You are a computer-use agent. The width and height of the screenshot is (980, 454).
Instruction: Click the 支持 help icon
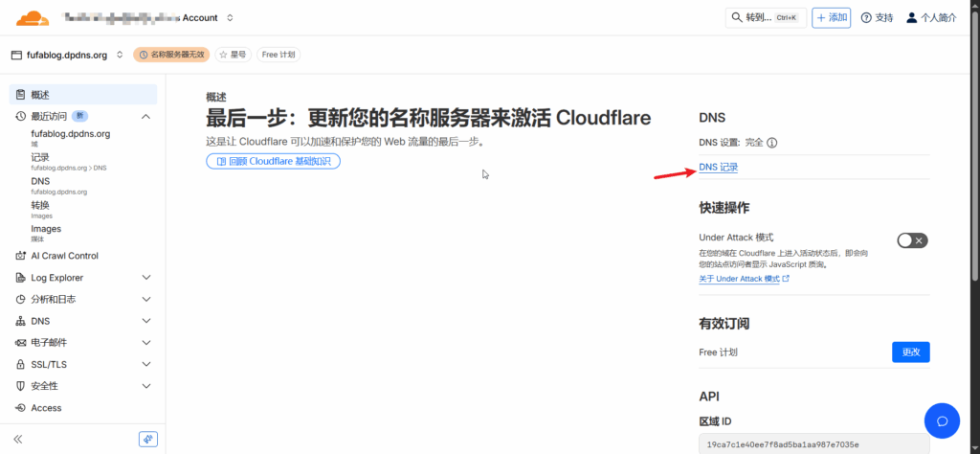click(x=866, y=18)
